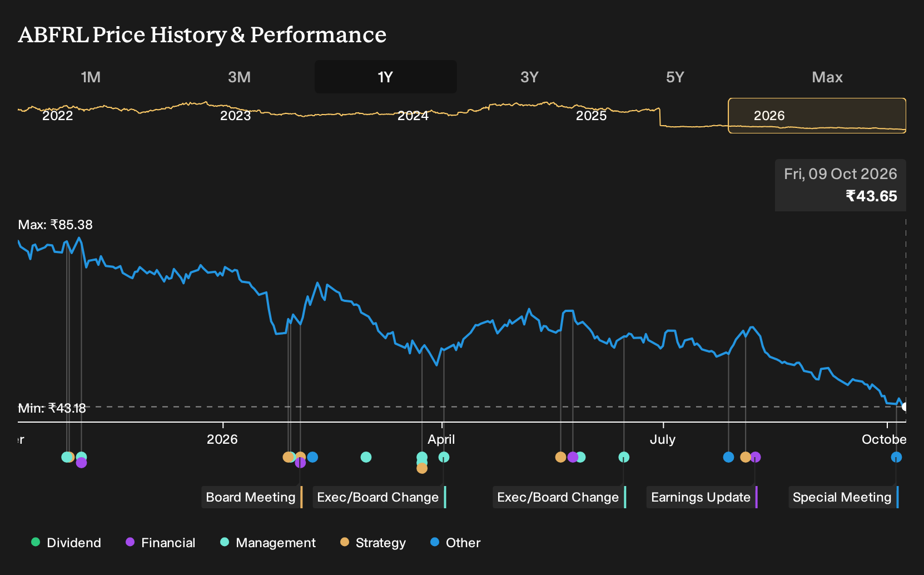The image size is (924, 575).
Task: Open the Earnings Update event label
Action: point(702,497)
